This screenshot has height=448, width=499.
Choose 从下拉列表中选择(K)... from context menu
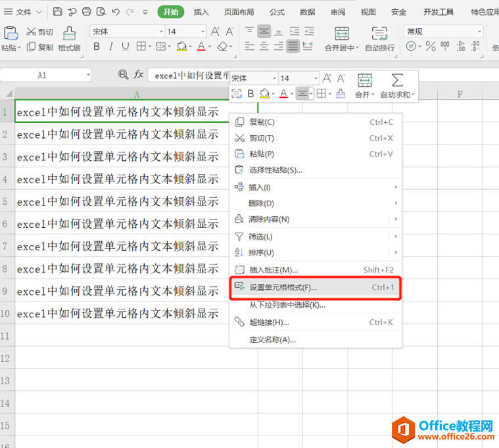coord(316,305)
